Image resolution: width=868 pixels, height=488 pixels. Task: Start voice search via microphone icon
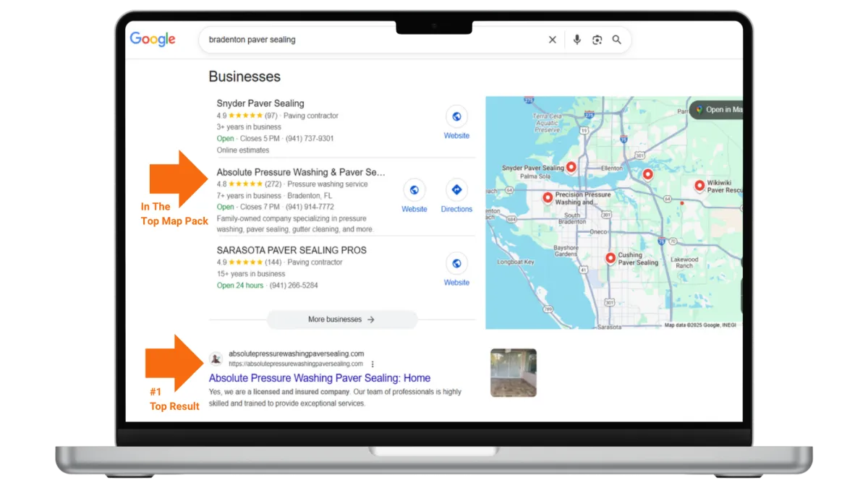pos(576,40)
